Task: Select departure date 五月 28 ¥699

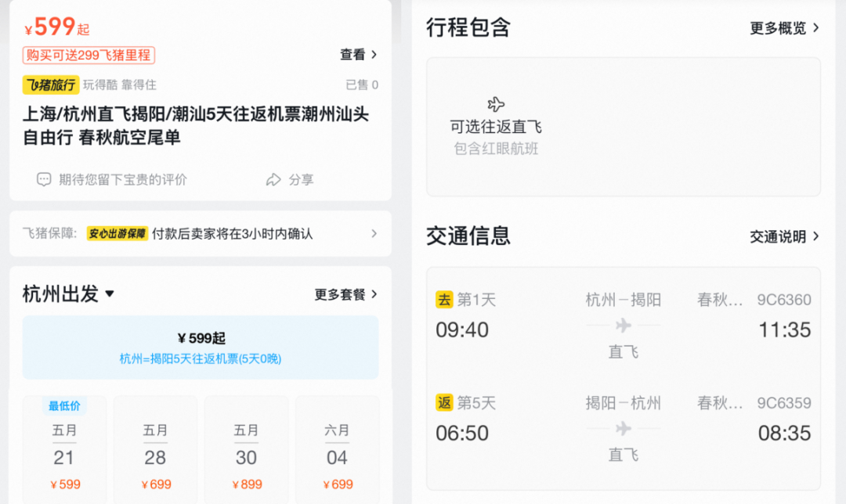Action: coord(155,449)
